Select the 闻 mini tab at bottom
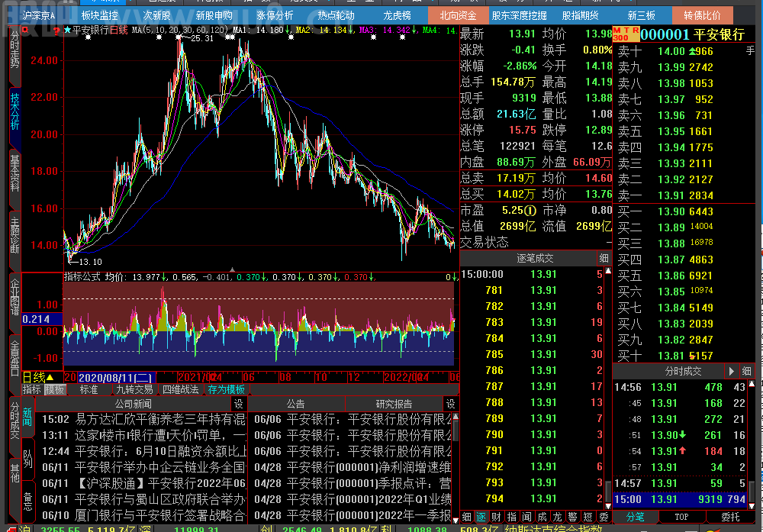The image size is (763, 532). [526, 517]
